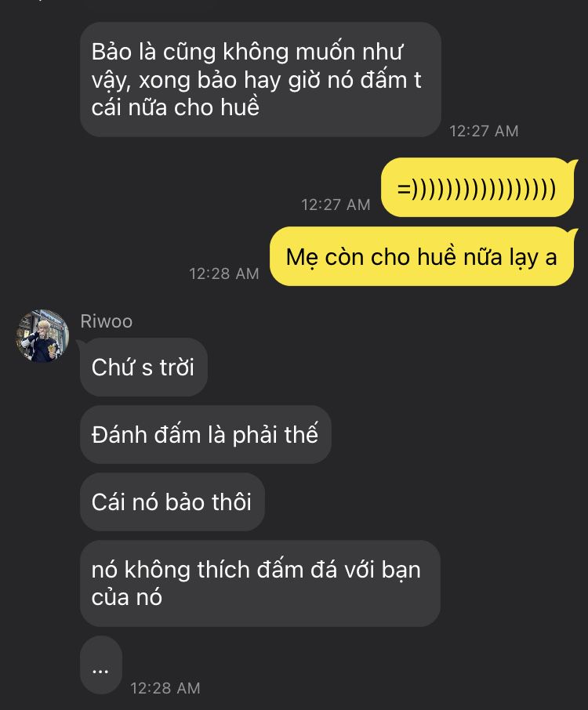Tap the word 'trời' in Riwoo's first bubble
588x710 pixels.
click(x=176, y=367)
